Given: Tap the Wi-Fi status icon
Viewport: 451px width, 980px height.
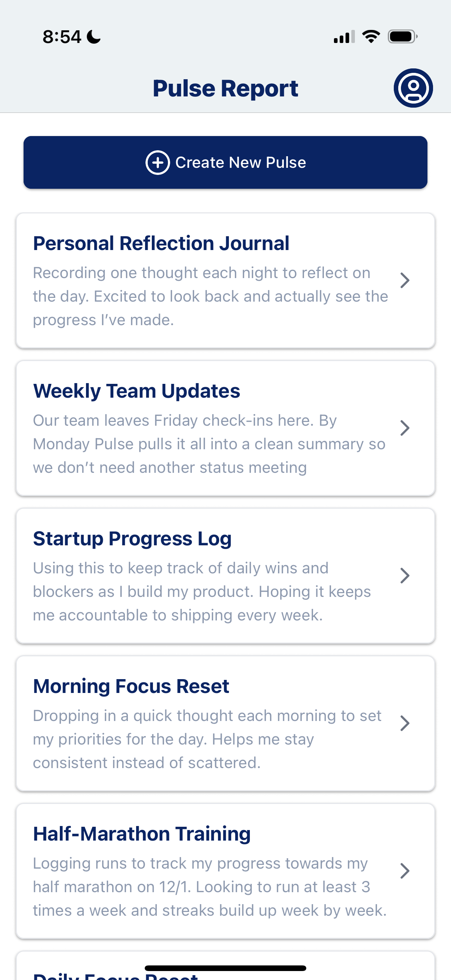Looking at the screenshot, I should click(371, 37).
